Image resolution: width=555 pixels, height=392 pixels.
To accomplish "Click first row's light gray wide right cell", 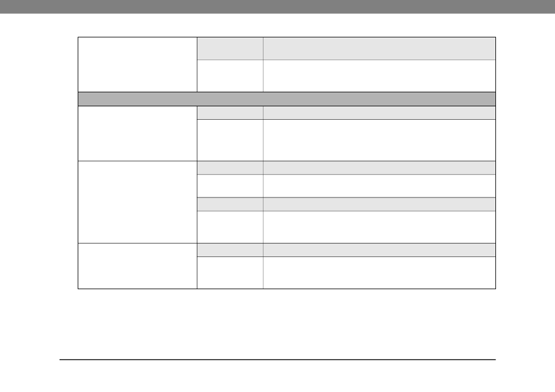I will tap(379, 48).
